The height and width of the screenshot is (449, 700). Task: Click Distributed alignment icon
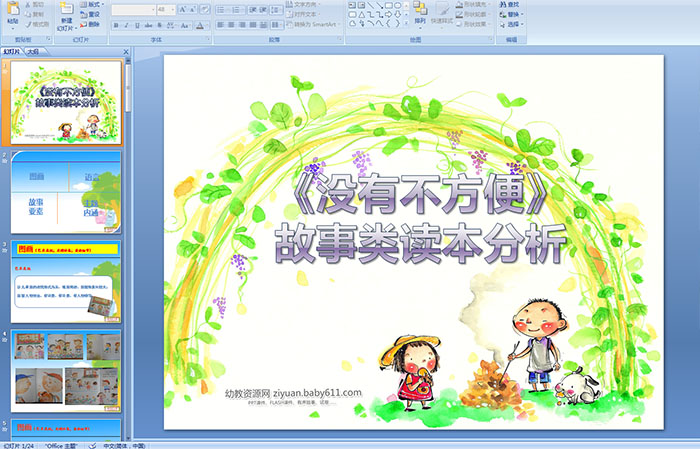(263, 25)
